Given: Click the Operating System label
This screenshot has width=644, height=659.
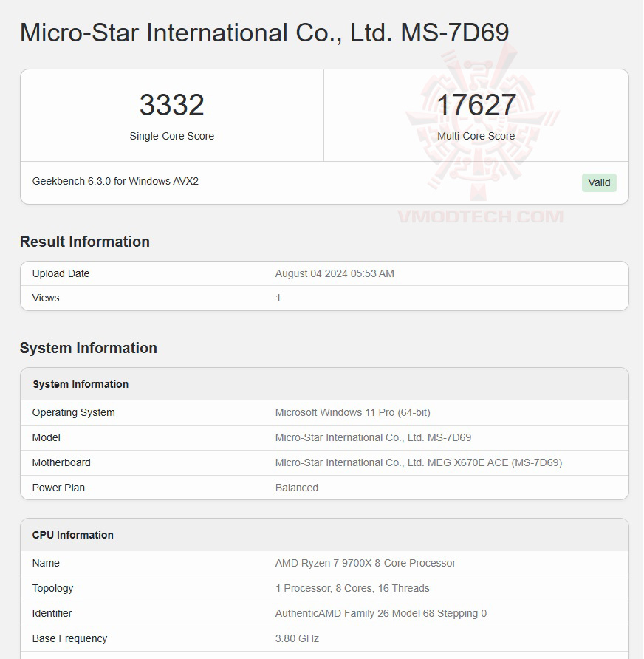Looking at the screenshot, I should click(74, 412).
